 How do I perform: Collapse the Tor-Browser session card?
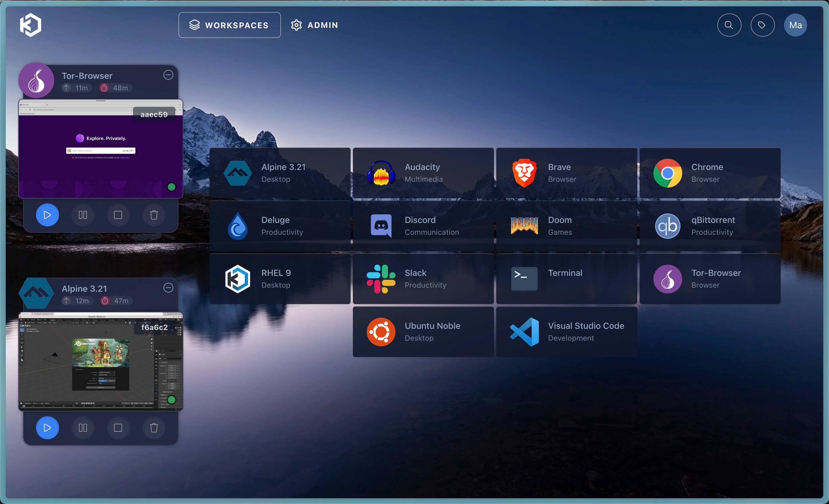tap(168, 75)
